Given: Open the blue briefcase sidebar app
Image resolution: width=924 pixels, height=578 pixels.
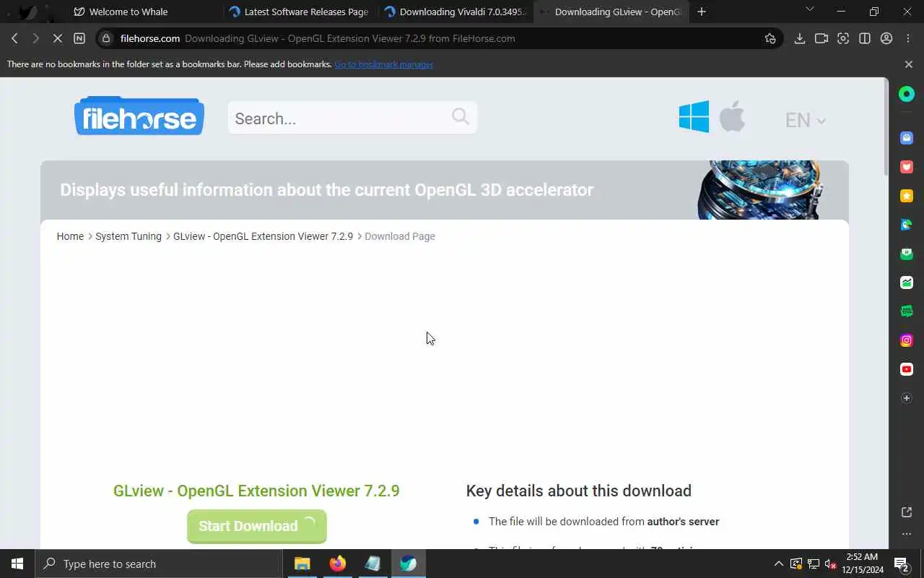Looking at the screenshot, I should [907, 137].
